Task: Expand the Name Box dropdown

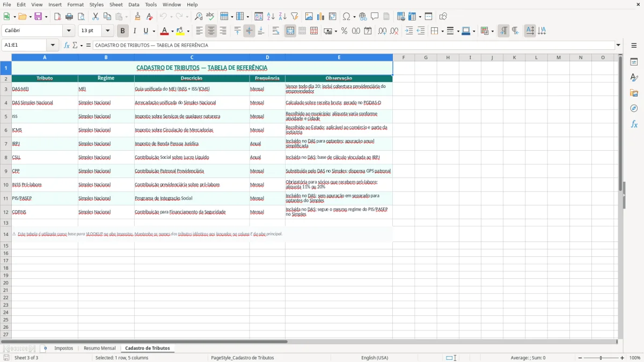Action: click(53, 45)
